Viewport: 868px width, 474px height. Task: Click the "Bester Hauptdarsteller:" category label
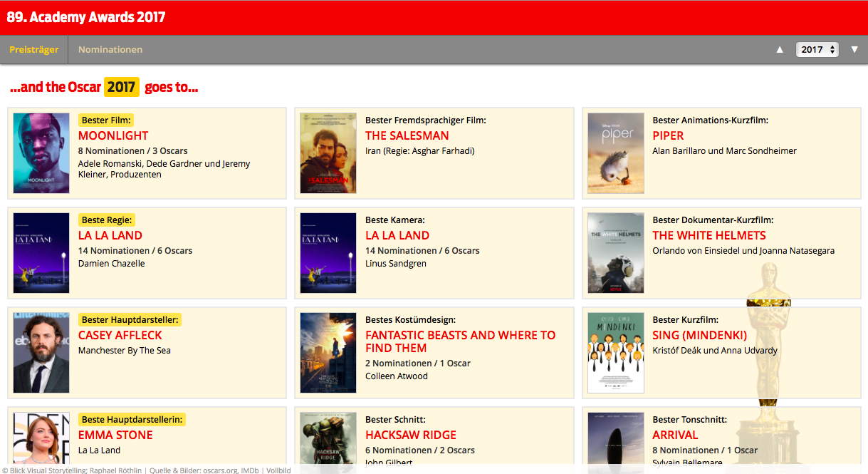[x=130, y=320]
